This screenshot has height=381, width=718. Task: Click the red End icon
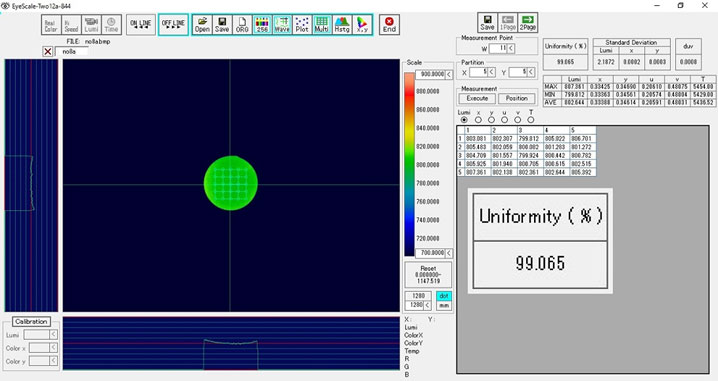[x=389, y=25]
